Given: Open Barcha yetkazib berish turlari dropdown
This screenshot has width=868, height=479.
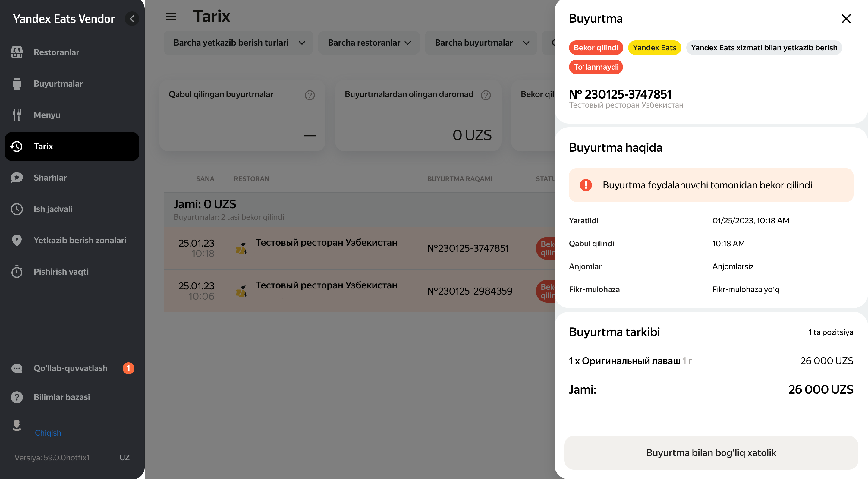Looking at the screenshot, I should [x=239, y=43].
